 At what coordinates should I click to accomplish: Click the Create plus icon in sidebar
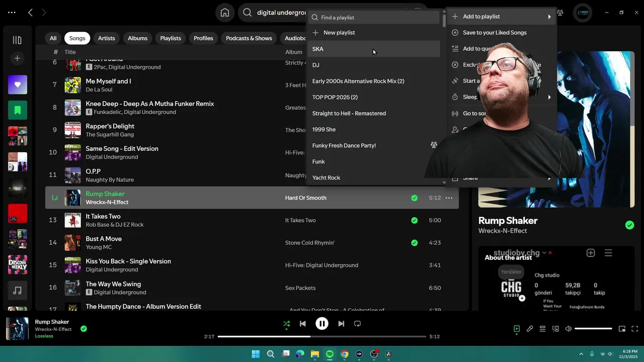(17, 58)
